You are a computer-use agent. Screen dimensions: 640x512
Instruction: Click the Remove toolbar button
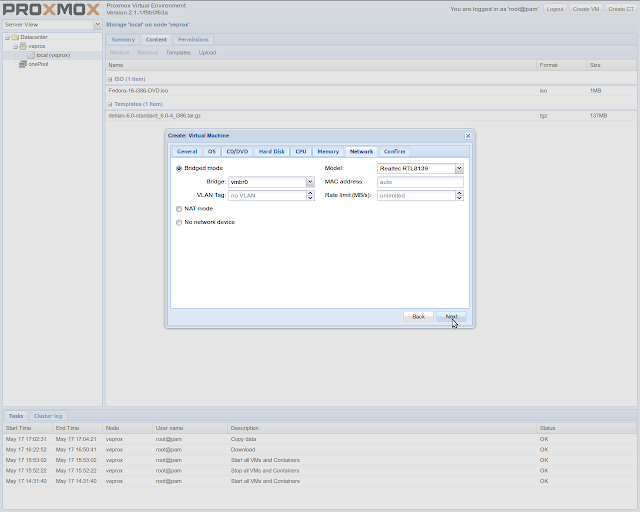(148, 53)
